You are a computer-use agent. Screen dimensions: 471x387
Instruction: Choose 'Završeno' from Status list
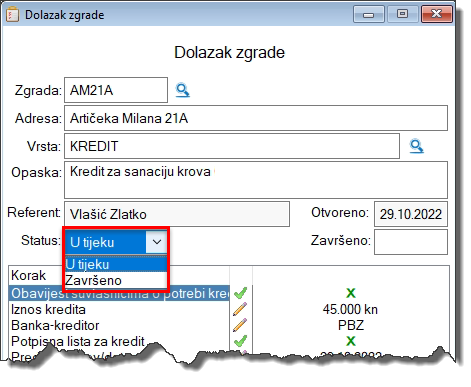tap(116, 280)
